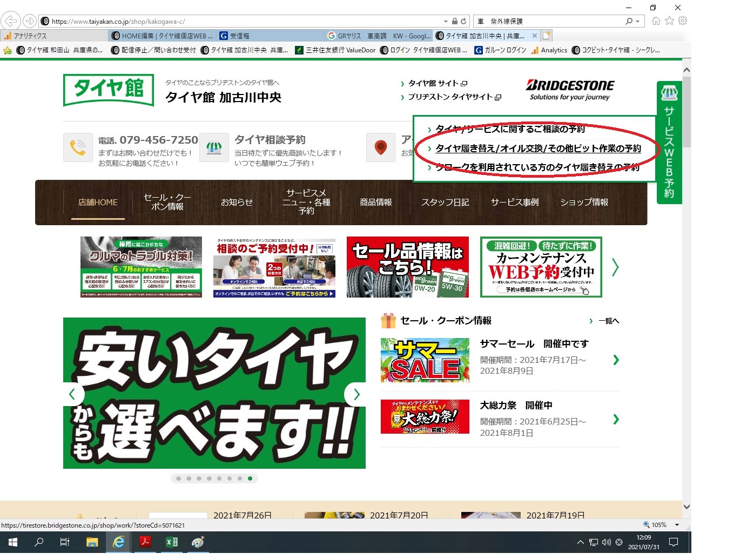Open the browser Home icon
This screenshot has width=747, height=560.
tap(656, 21)
